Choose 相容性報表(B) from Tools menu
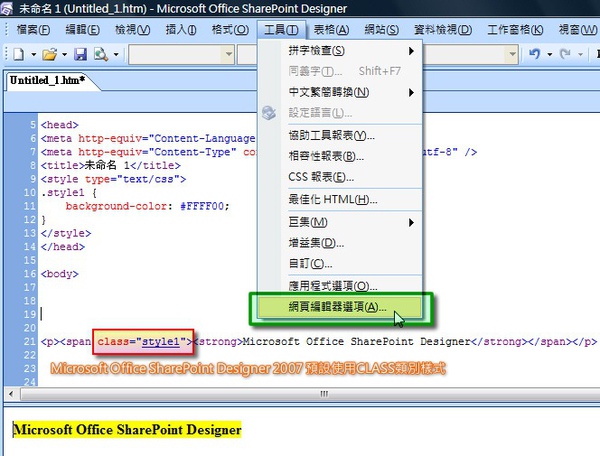The height and width of the screenshot is (456, 600). point(341,156)
